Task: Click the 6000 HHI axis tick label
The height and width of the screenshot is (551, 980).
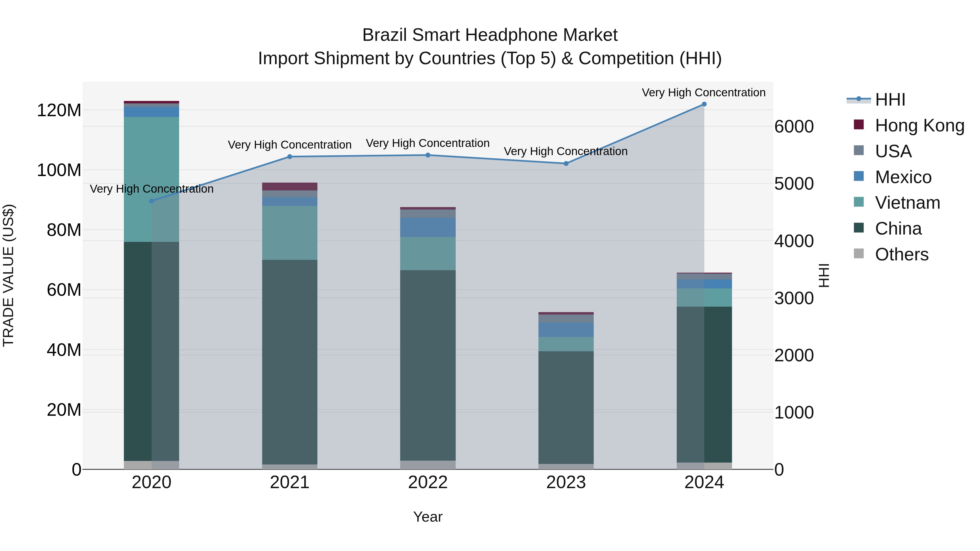Action: (794, 127)
